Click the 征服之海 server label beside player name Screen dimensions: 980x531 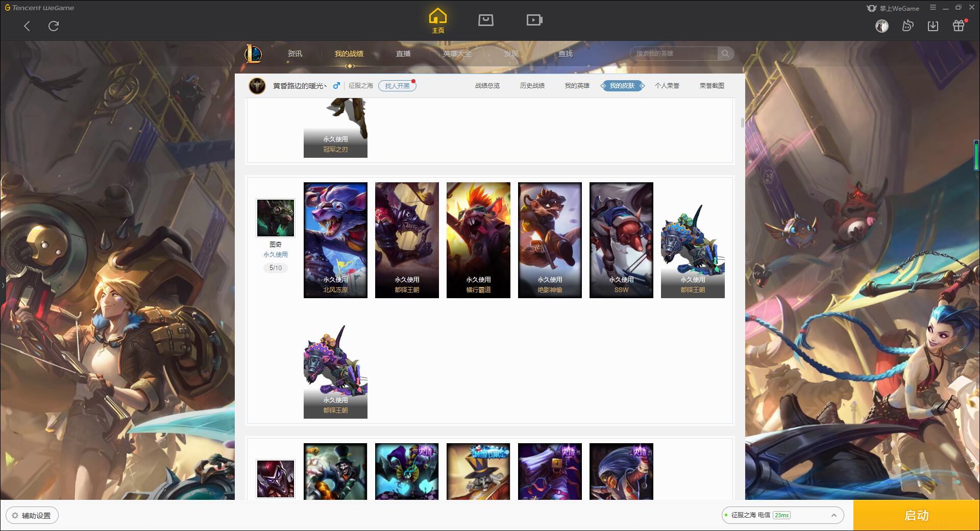click(361, 86)
